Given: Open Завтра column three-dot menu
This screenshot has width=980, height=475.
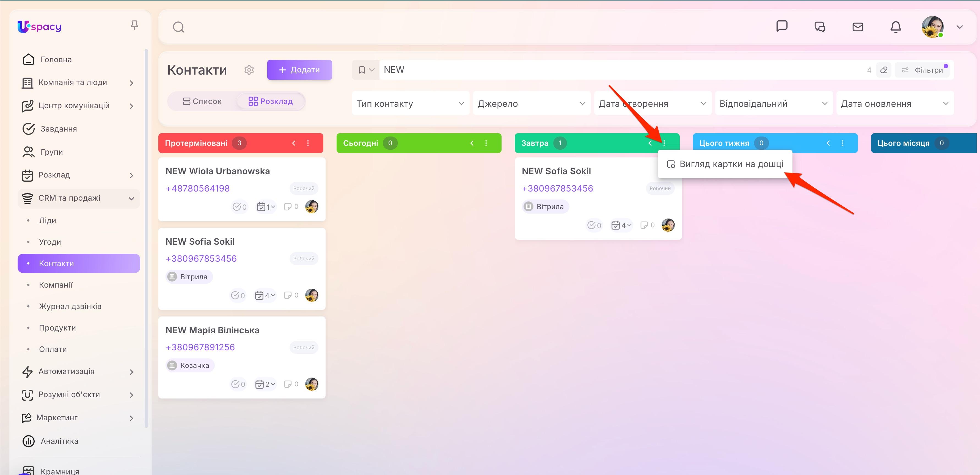Looking at the screenshot, I should [x=664, y=143].
